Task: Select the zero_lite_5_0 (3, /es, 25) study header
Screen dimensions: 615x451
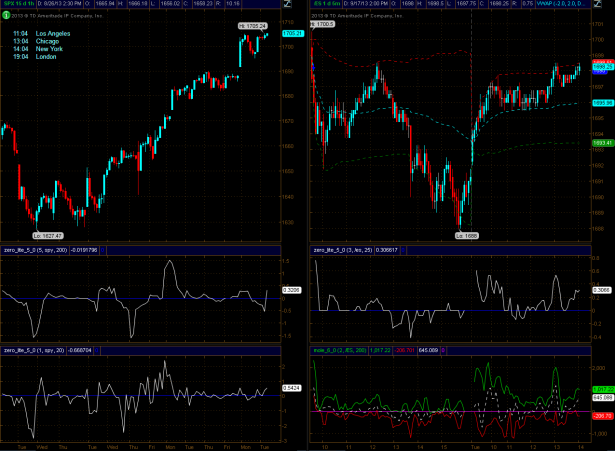Action: click(342, 250)
